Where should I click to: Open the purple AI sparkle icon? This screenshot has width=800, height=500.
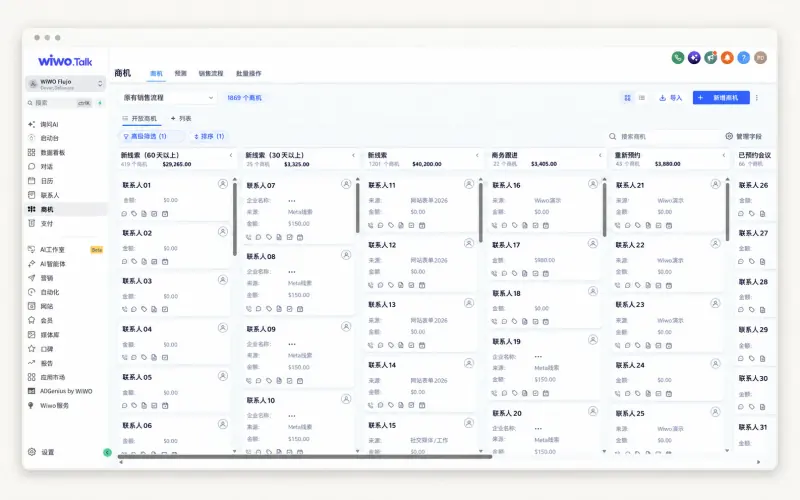(x=694, y=58)
